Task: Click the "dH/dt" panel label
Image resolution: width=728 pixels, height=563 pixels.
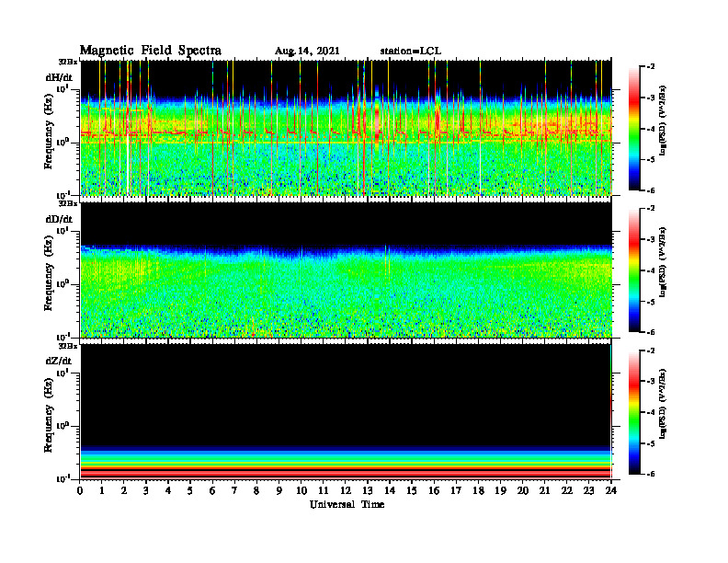Action: pyautogui.click(x=59, y=77)
